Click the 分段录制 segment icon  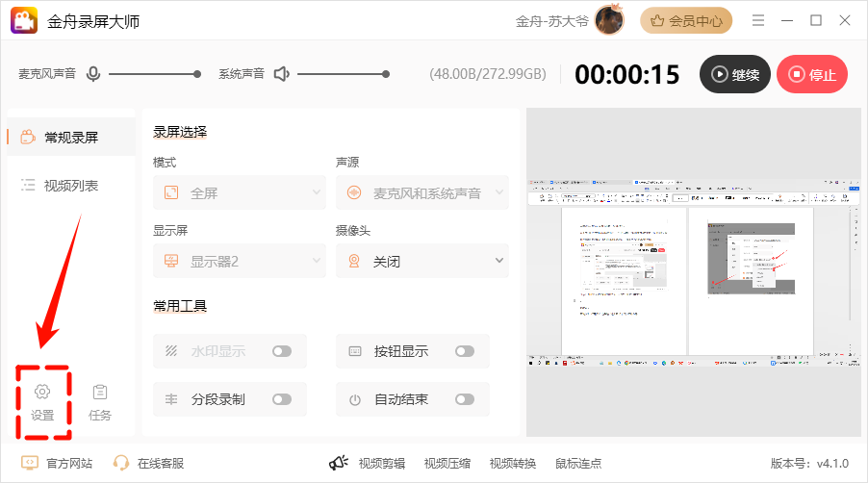(171, 399)
